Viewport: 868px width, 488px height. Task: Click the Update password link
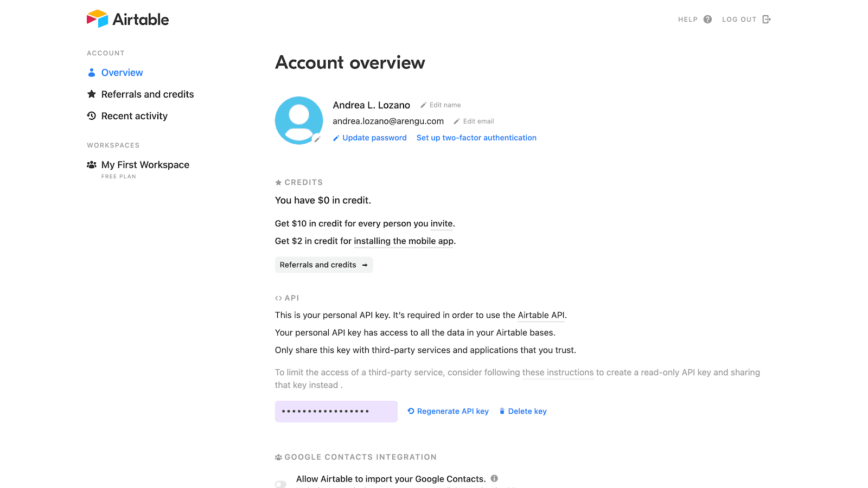pos(374,138)
